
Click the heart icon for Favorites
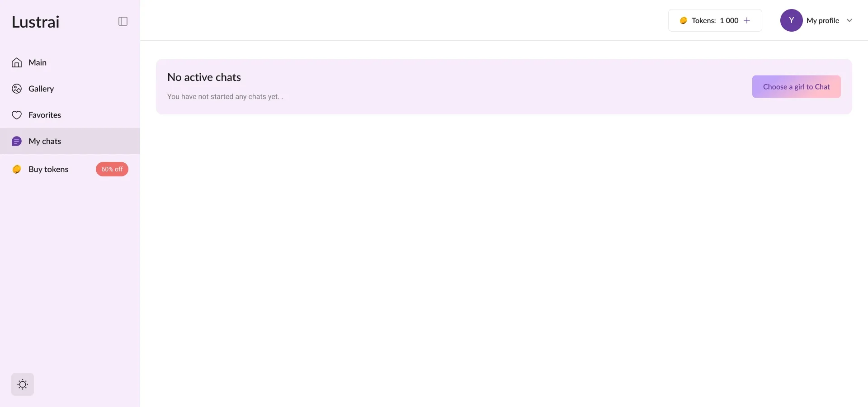tap(17, 115)
